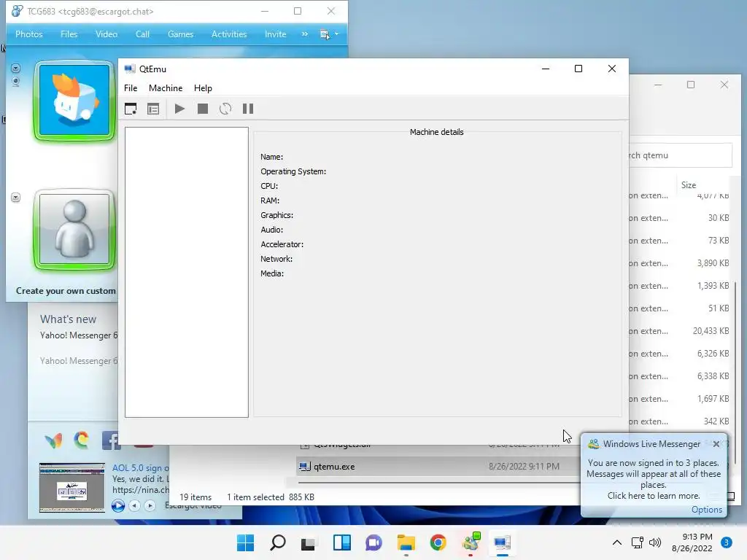Click the search qtemu box in Explorer
This screenshot has width=747, height=560.
pos(681,155)
